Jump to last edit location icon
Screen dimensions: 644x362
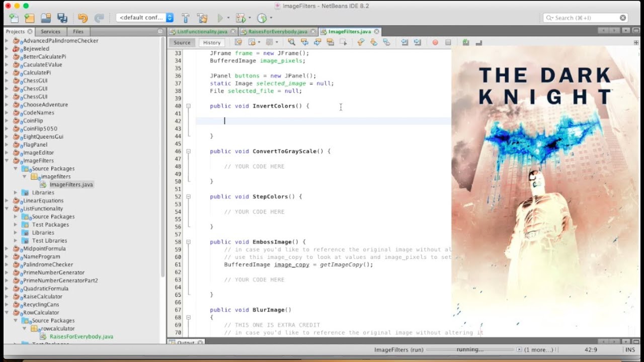pos(238,43)
